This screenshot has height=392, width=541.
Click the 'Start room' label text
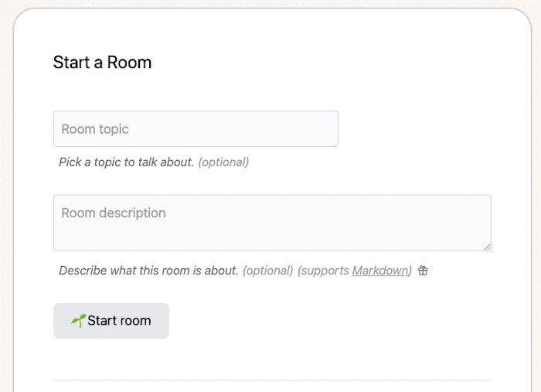pyautogui.click(x=119, y=321)
